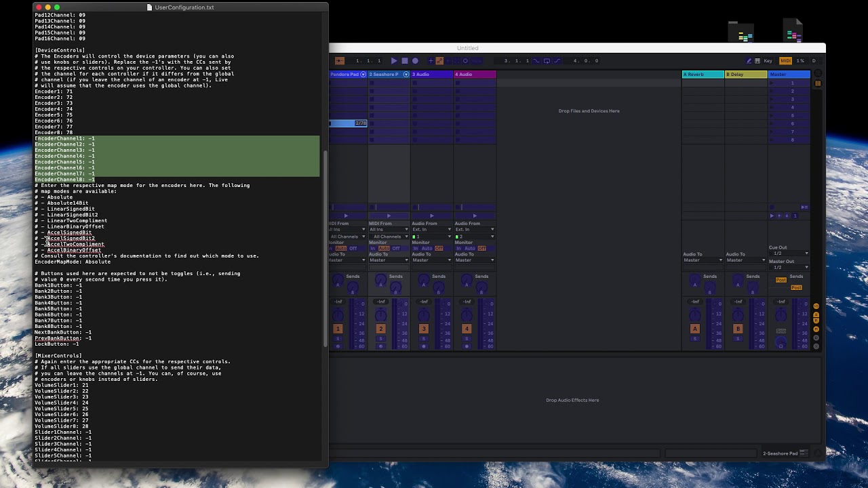
Task: Open the computer MIDI keyboard icon
Action: click(757, 61)
